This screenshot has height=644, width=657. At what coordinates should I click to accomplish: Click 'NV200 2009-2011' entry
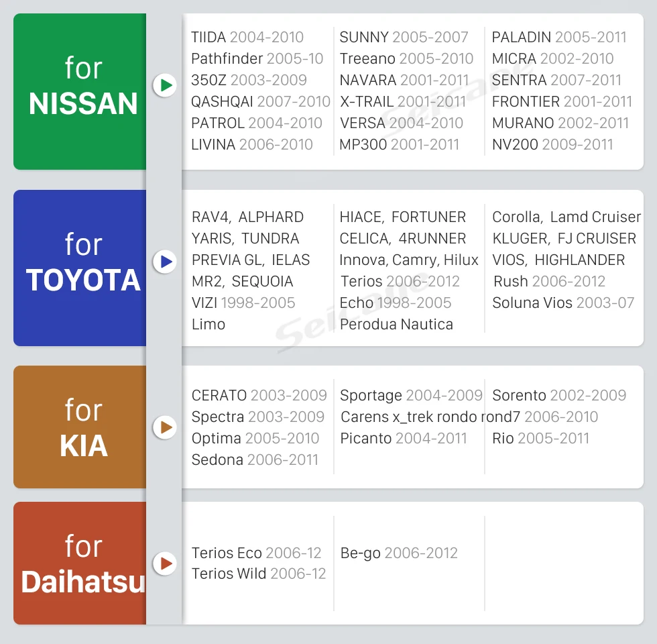(x=552, y=144)
